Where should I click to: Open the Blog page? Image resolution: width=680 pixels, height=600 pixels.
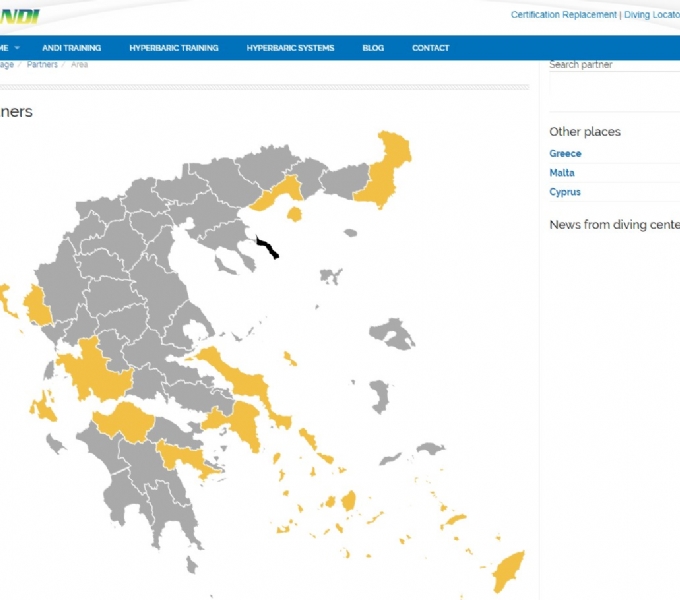(x=373, y=48)
